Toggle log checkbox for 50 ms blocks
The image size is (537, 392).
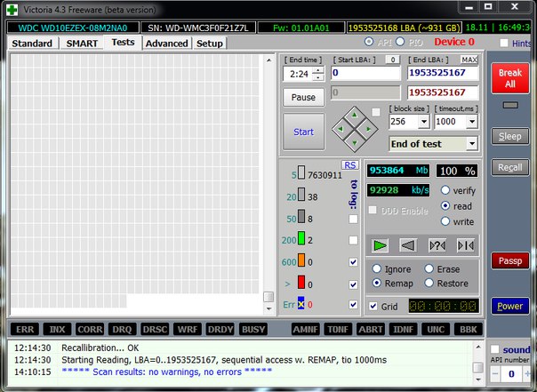point(353,219)
